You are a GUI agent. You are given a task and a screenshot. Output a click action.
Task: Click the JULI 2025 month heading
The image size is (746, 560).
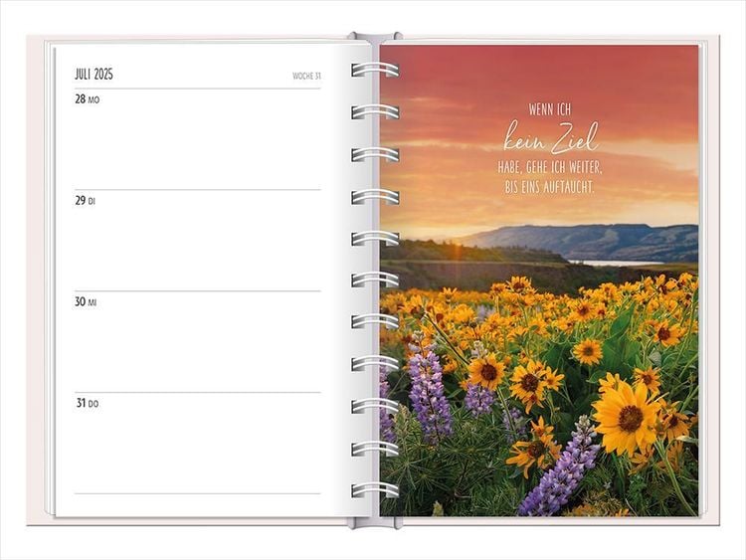coord(94,75)
